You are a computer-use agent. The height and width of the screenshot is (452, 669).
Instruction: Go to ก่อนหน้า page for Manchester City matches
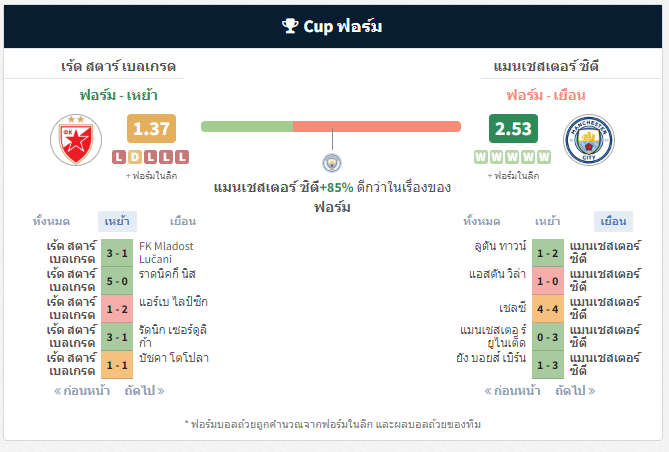(x=512, y=391)
